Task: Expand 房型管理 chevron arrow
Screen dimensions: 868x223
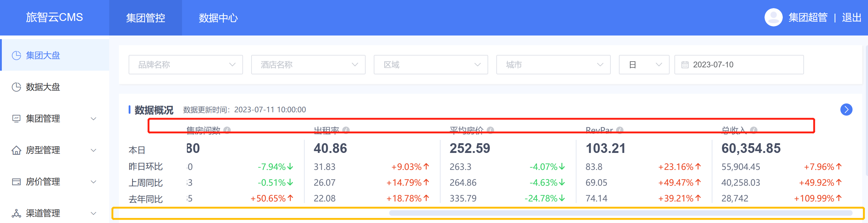Action: pos(94,150)
